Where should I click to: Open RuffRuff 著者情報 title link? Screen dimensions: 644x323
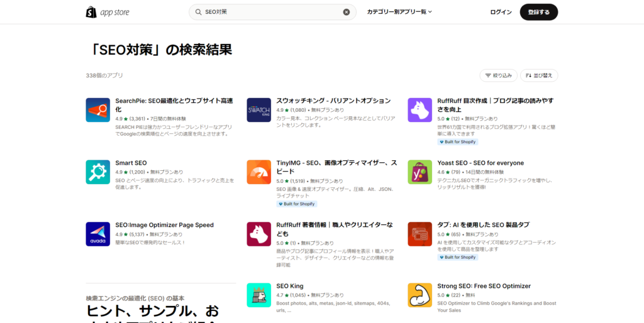tap(335, 229)
